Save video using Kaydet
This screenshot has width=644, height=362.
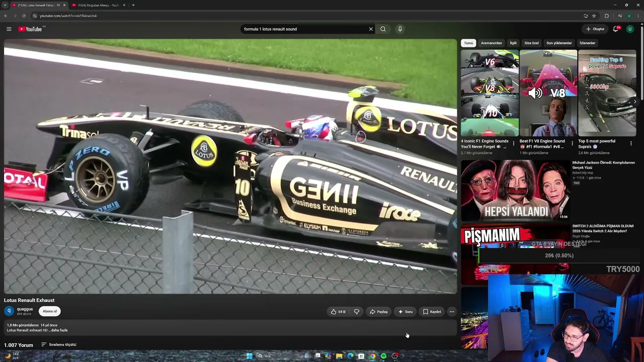coord(432,312)
